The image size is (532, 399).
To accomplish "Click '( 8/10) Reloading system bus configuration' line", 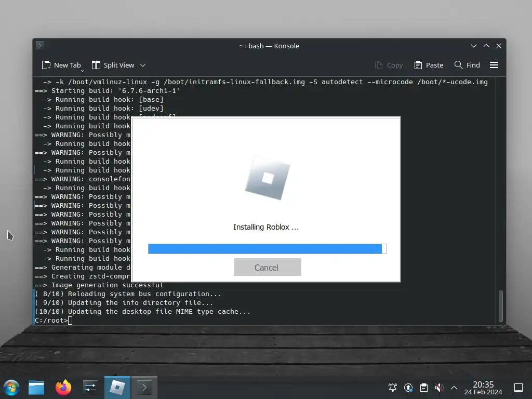I will 128,294.
